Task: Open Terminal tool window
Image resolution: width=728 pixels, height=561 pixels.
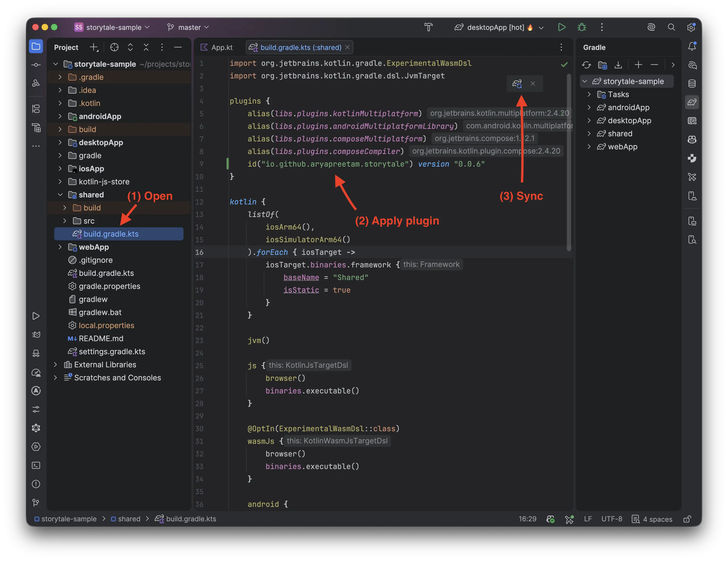Action: click(x=36, y=465)
